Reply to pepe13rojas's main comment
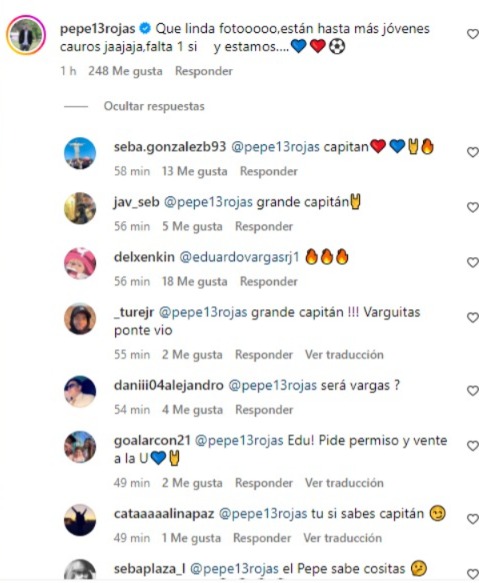Screen dimensions: 479x583 tap(204, 71)
